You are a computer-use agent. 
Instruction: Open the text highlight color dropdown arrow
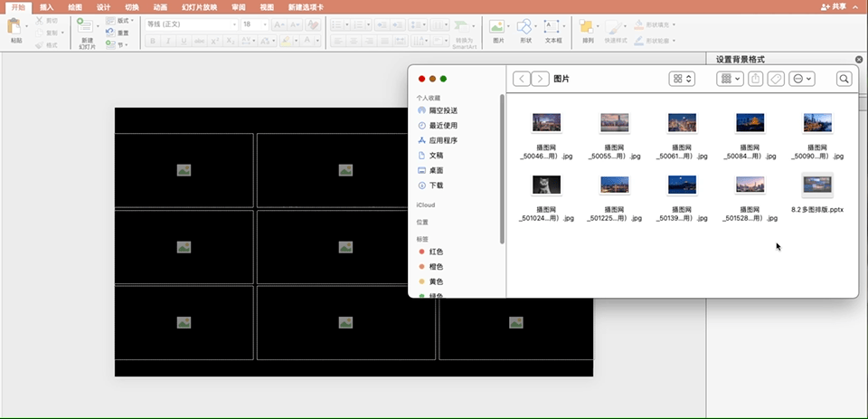pos(297,41)
